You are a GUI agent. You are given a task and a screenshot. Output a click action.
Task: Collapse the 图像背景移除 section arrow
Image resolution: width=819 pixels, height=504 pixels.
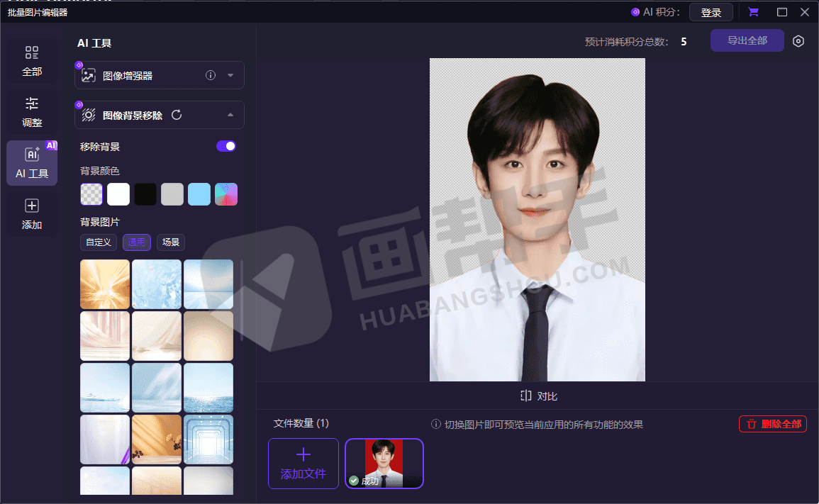pos(230,115)
